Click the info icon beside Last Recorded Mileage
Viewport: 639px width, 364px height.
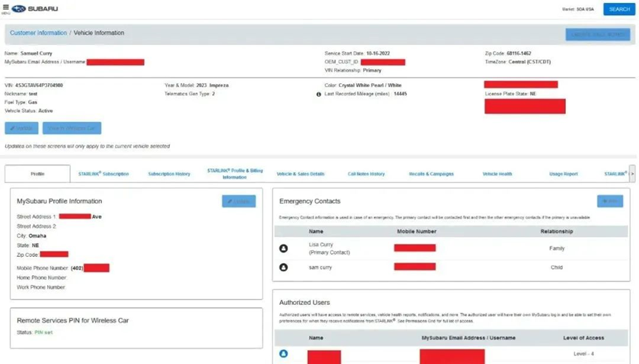pyautogui.click(x=318, y=94)
